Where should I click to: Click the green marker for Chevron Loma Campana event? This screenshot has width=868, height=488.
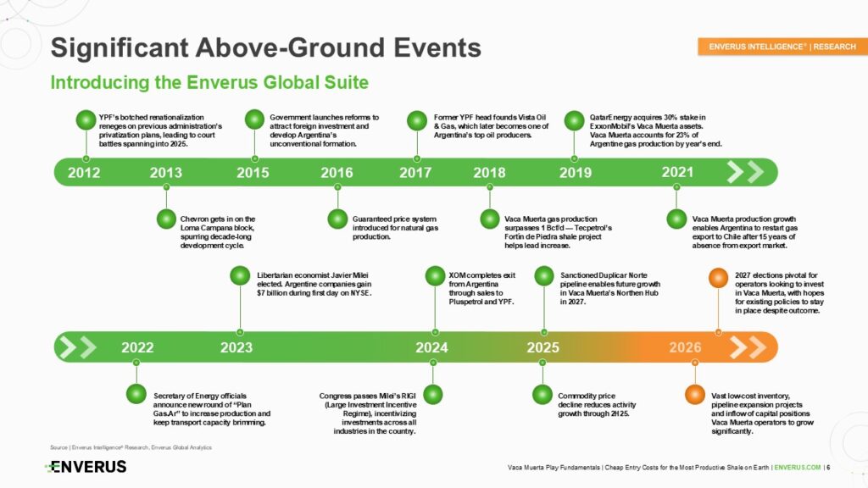(x=166, y=219)
